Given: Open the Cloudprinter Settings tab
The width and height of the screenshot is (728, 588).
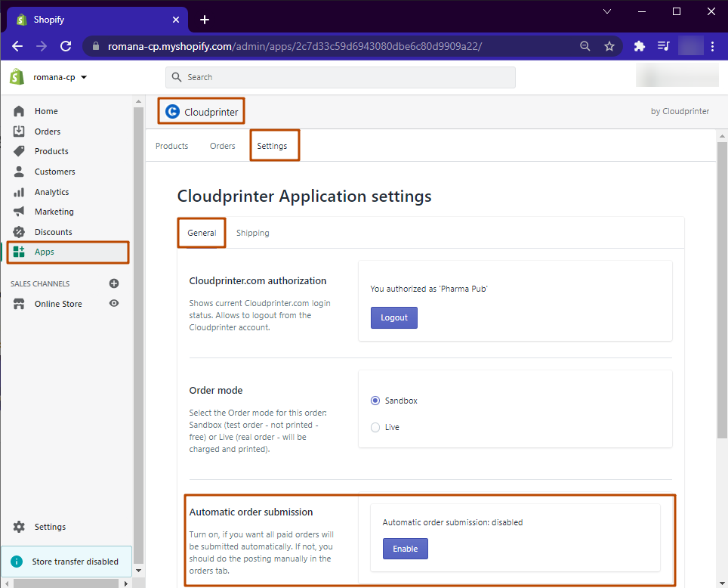Looking at the screenshot, I should pos(272,146).
